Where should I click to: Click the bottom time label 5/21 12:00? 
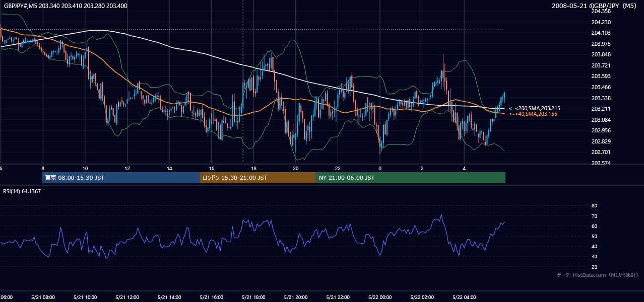(x=127, y=297)
